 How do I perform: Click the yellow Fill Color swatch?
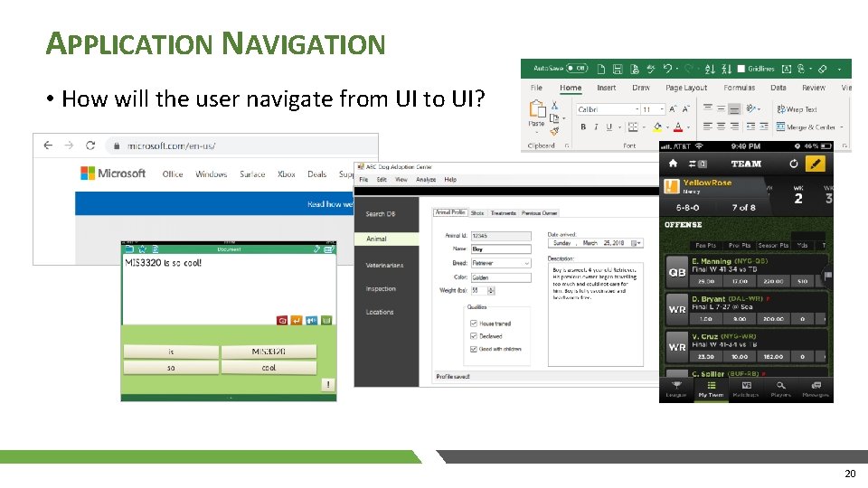point(657,127)
